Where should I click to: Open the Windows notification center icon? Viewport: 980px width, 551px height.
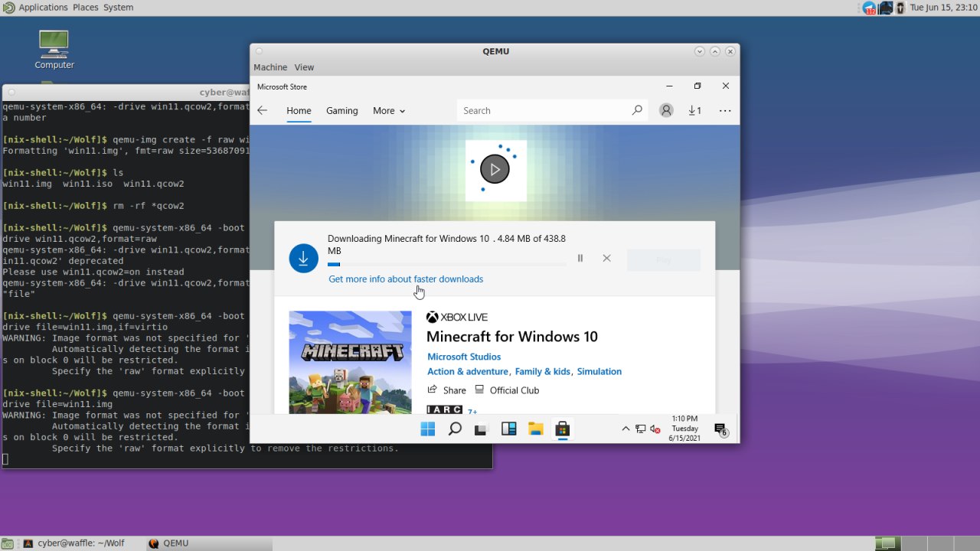720,429
